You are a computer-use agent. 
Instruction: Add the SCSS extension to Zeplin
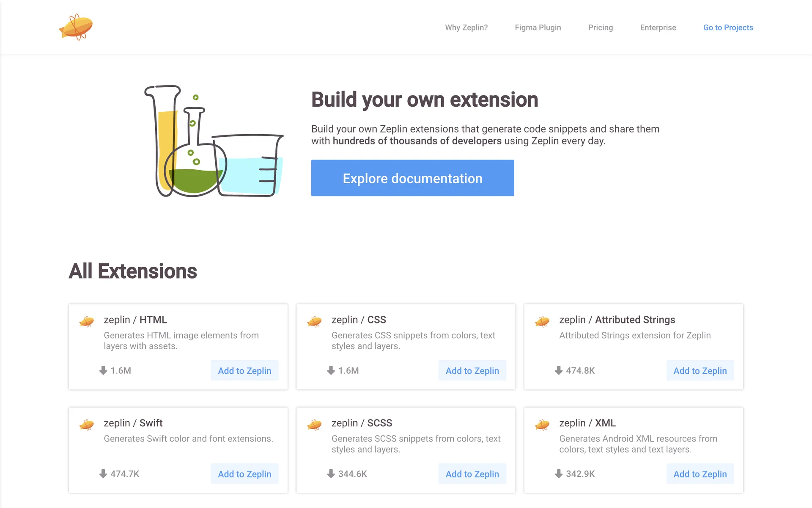coord(472,474)
